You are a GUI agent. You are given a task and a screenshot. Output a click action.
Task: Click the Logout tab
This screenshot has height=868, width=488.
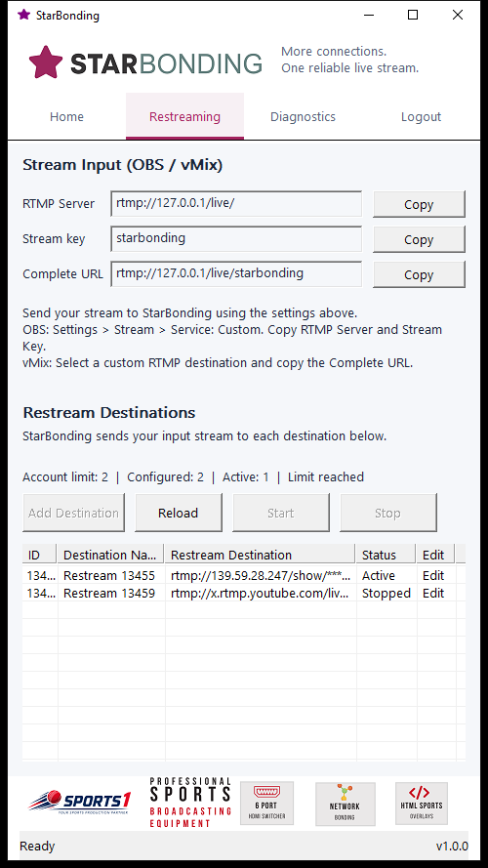tap(421, 117)
